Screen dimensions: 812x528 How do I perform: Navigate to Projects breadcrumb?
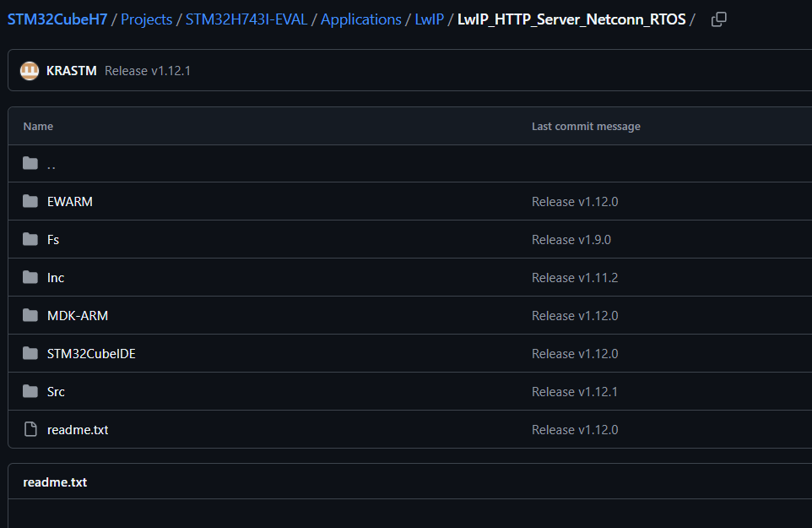(147, 19)
